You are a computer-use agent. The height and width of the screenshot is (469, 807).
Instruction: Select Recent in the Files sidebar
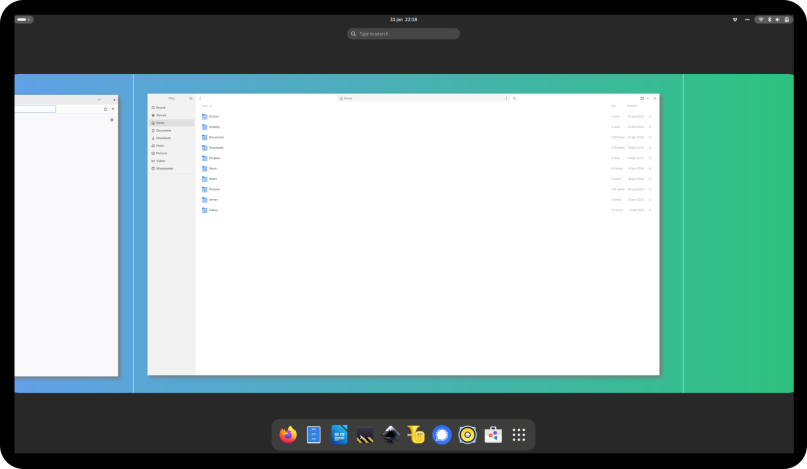[171, 108]
